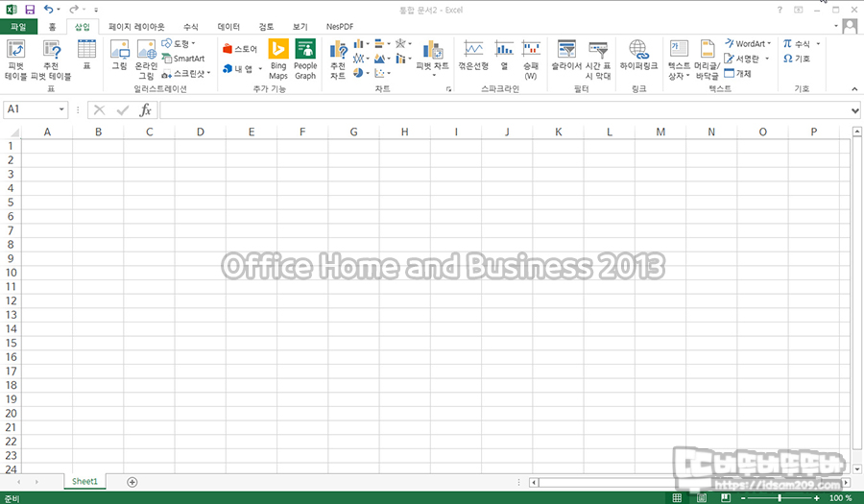This screenshot has height=504, width=864.
Task: Open the column chart dropdown
Action: 362,43
